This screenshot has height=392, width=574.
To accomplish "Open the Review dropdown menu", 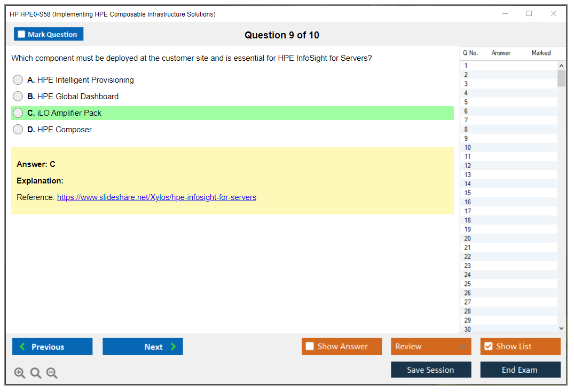I will pyautogui.click(x=430, y=347).
